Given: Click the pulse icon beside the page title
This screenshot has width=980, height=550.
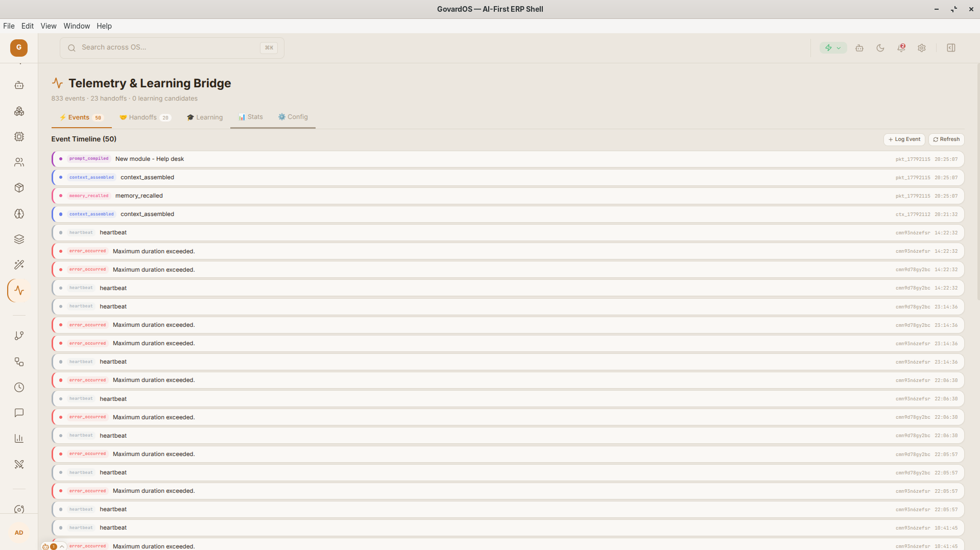Looking at the screenshot, I should coord(57,83).
